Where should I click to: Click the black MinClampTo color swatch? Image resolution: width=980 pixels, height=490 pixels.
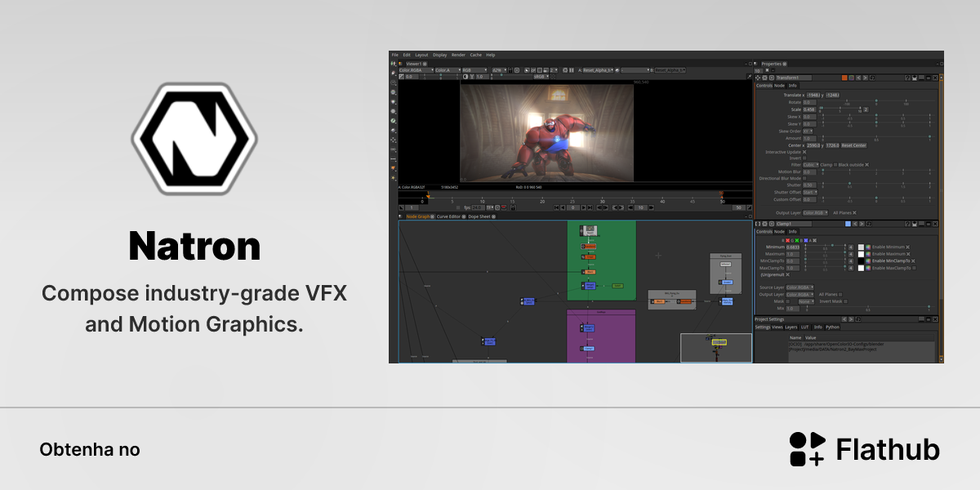pos(861,261)
